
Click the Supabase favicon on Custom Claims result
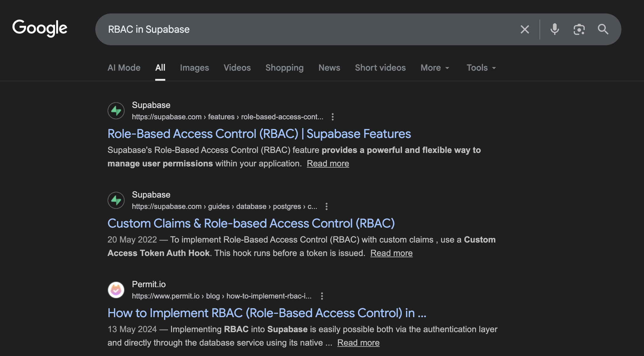(116, 200)
